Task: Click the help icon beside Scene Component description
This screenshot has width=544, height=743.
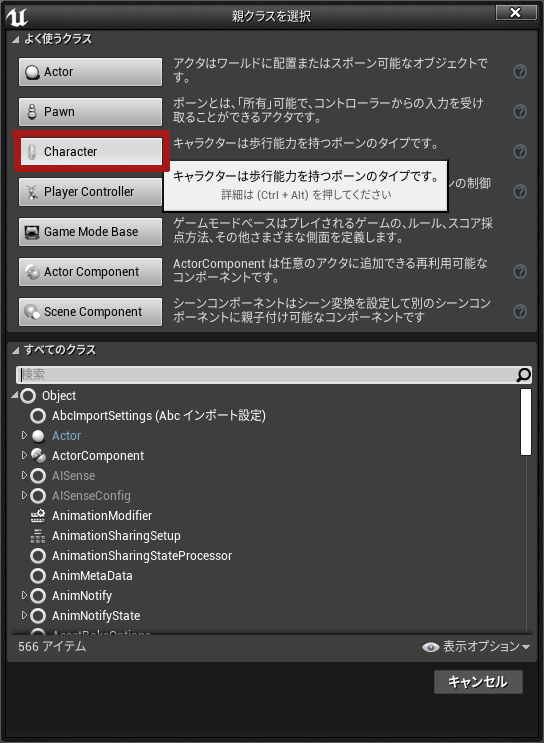Action: tap(520, 311)
